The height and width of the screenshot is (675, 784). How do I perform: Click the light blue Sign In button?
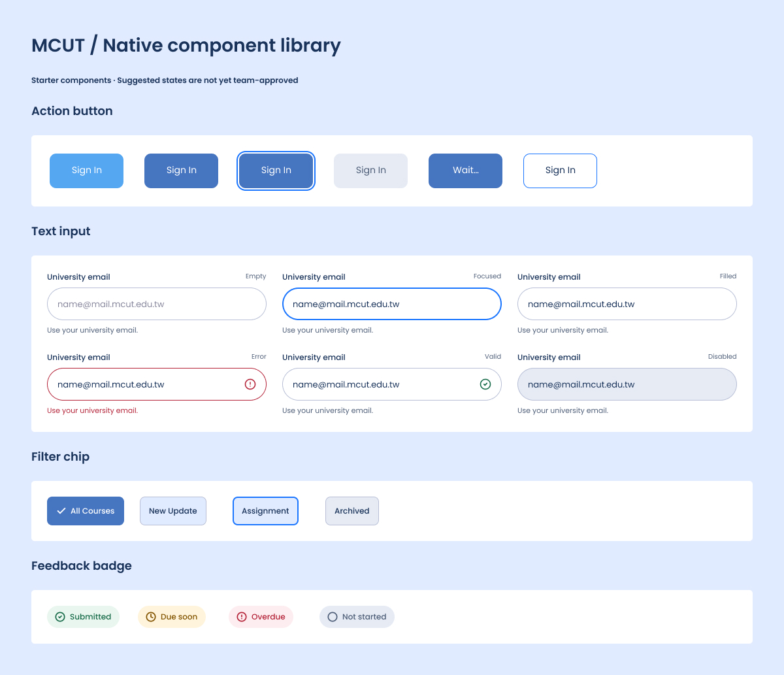87,171
